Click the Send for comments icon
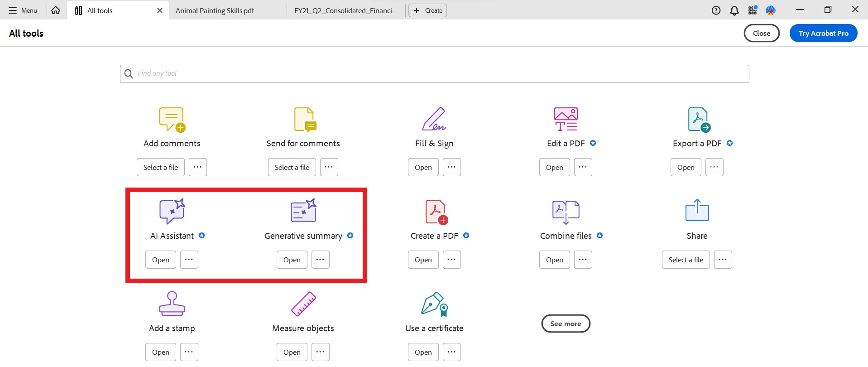868x367 pixels. pyautogui.click(x=305, y=120)
